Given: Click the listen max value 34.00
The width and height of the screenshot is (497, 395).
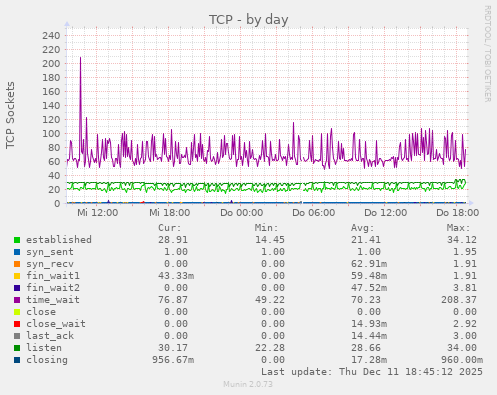Looking at the screenshot, I should click(462, 348).
